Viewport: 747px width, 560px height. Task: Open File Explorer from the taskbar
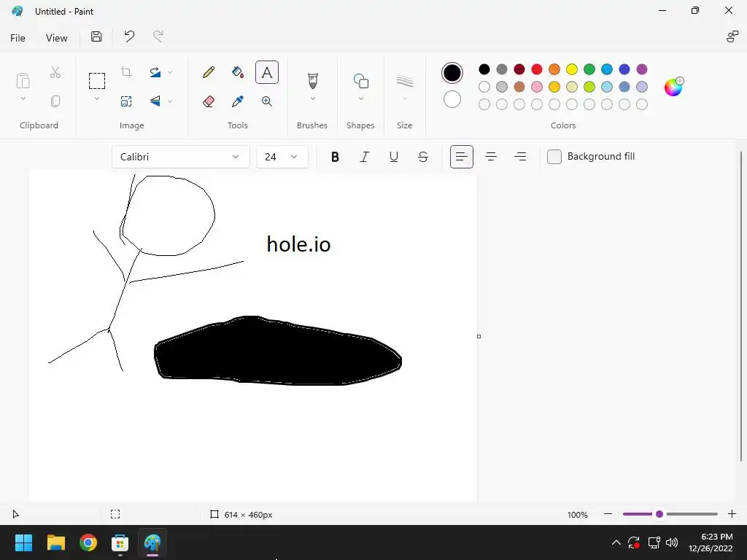pos(55,542)
